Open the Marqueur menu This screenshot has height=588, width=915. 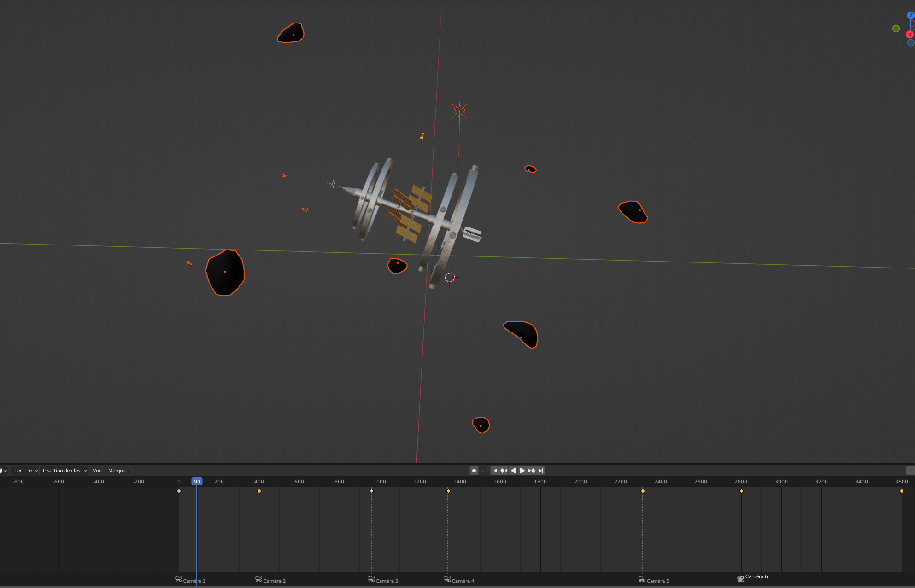pyautogui.click(x=119, y=470)
